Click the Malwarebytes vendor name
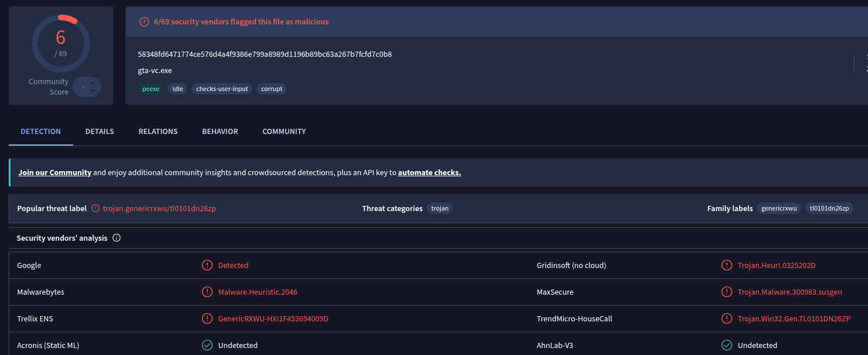 (x=41, y=292)
